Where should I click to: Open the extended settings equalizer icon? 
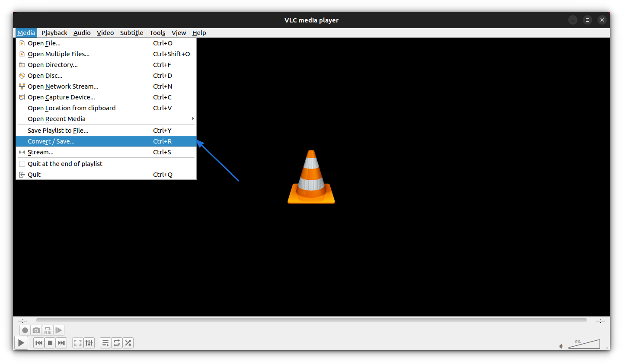89,342
